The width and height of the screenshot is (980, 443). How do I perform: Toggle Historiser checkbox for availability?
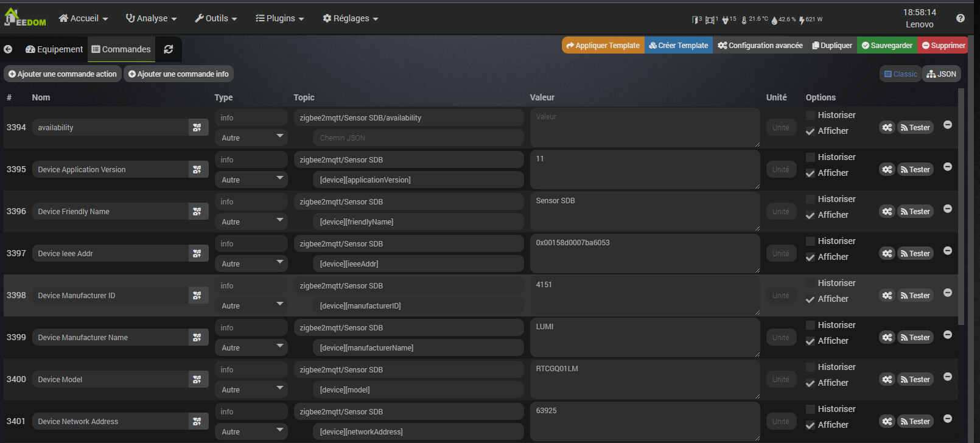(x=810, y=116)
